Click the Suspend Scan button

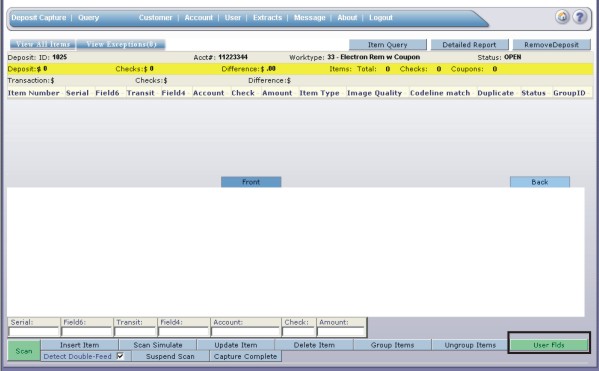click(x=170, y=356)
